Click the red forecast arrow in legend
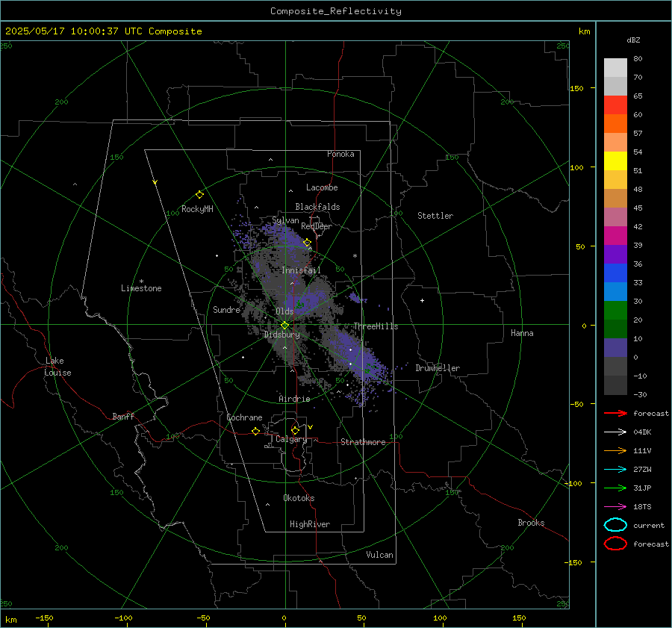Image resolution: width=672 pixels, height=628 pixels. (615, 413)
